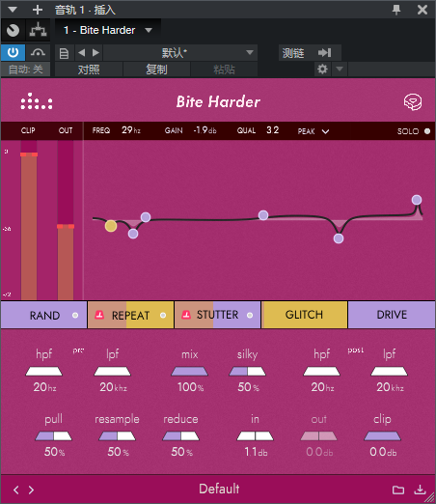Toggle the plugin power bypass button
The image size is (436, 504).
pyautogui.click(x=13, y=52)
